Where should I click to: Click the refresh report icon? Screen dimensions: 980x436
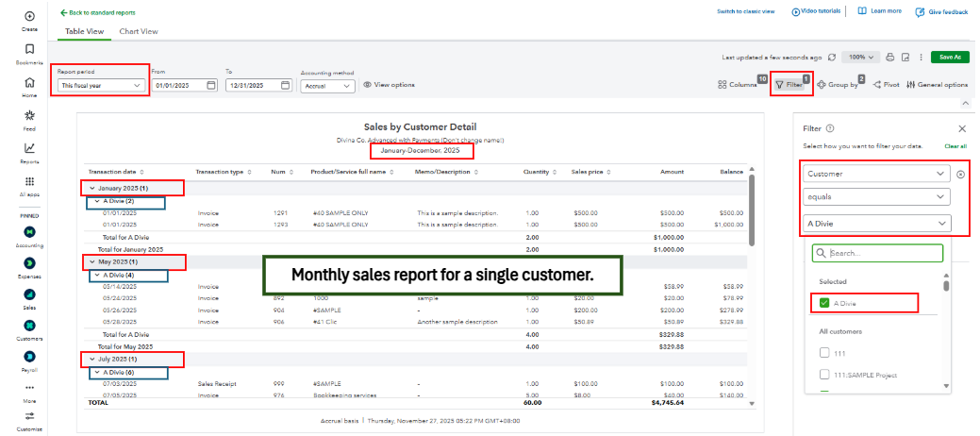click(x=831, y=57)
